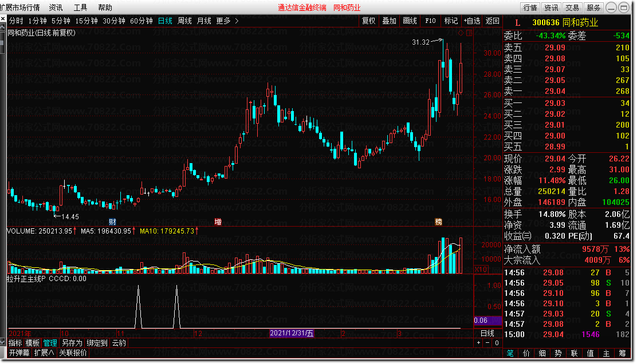Open the 扩展∧ expander
Screen dimensions: 637x364
pyautogui.click(x=44, y=353)
